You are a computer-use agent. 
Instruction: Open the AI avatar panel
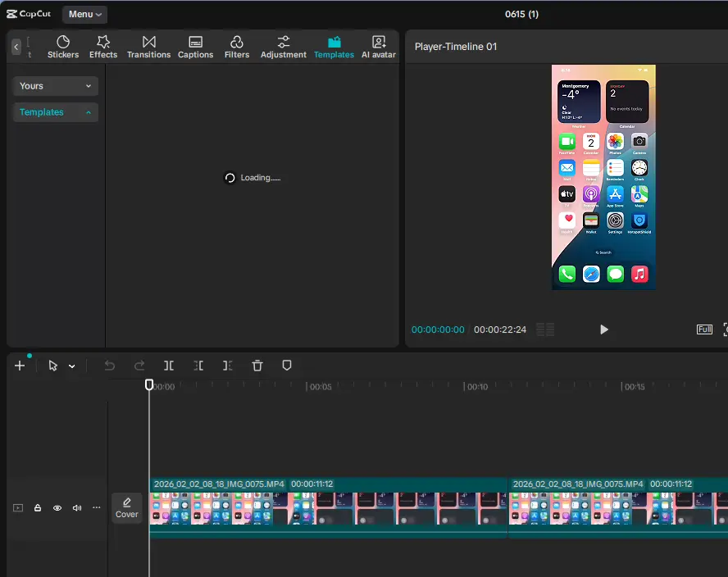[x=379, y=47]
